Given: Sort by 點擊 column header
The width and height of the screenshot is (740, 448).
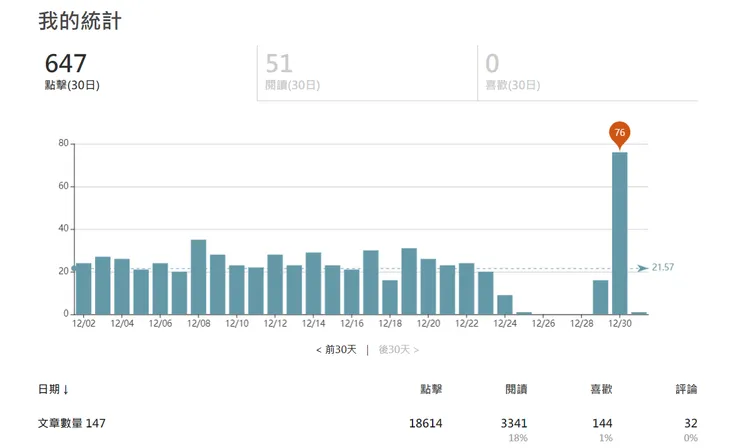Looking at the screenshot, I should tap(431, 389).
